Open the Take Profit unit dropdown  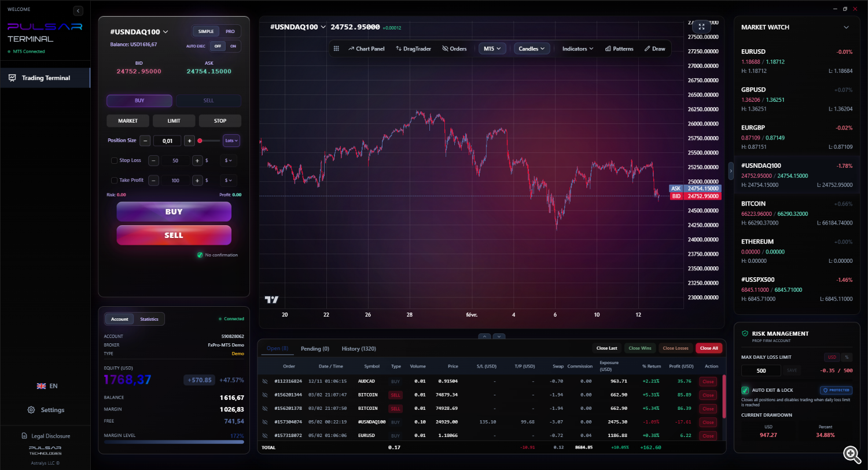pos(229,181)
